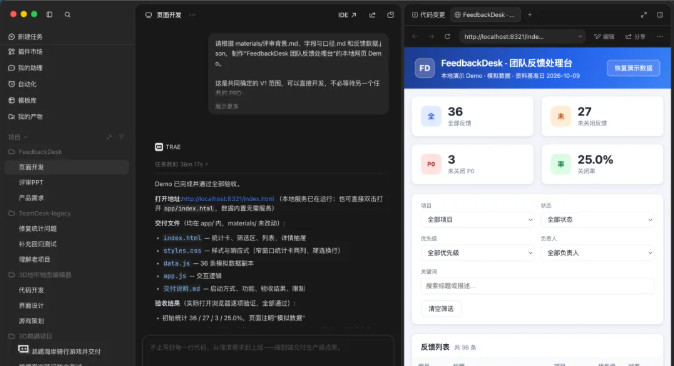
Task: Click the split layout icon at panel top right
Action: click(660, 15)
